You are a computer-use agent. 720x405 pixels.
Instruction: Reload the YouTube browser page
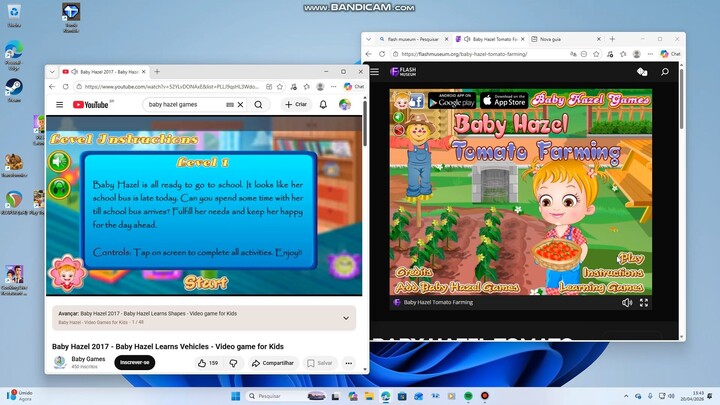click(66, 86)
